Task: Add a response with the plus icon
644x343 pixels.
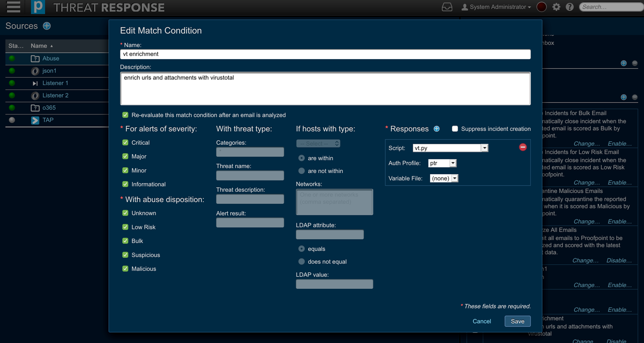Action: tap(437, 129)
